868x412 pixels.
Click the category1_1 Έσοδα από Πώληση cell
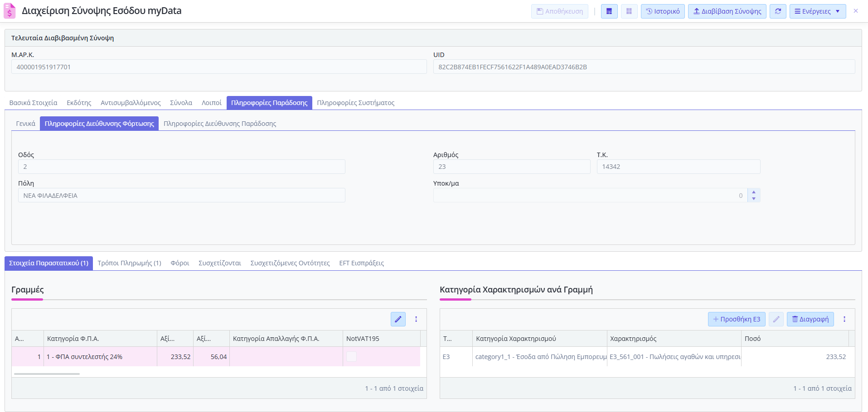click(539, 357)
